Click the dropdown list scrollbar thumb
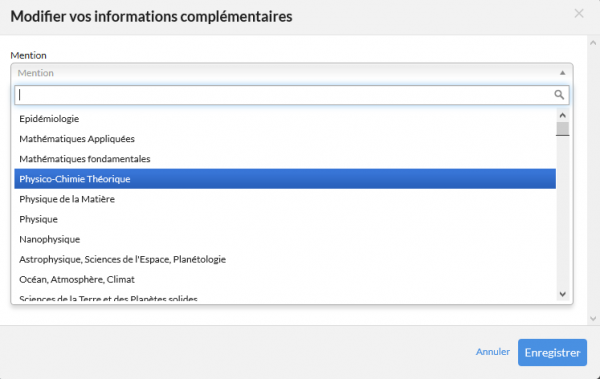 click(562, 129)
